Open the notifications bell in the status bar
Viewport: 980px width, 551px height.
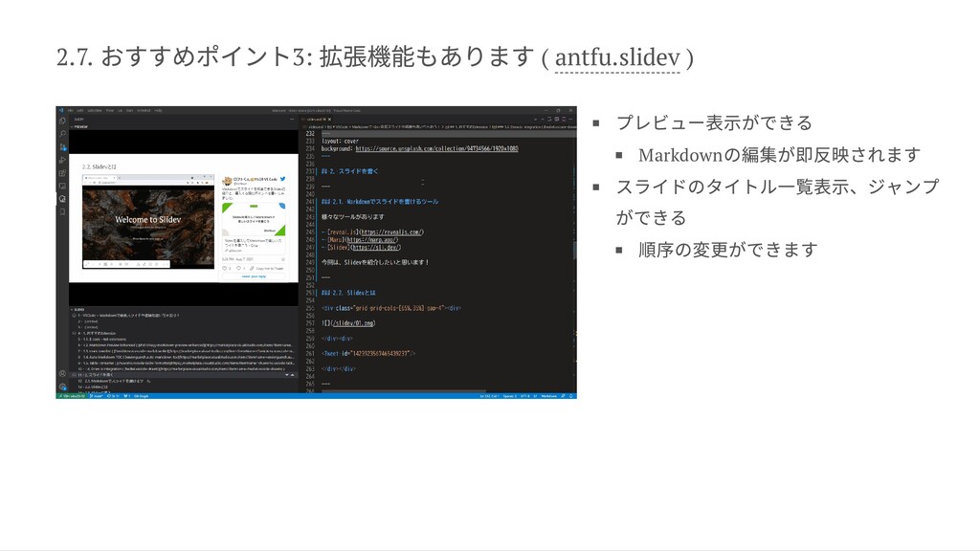572,395
